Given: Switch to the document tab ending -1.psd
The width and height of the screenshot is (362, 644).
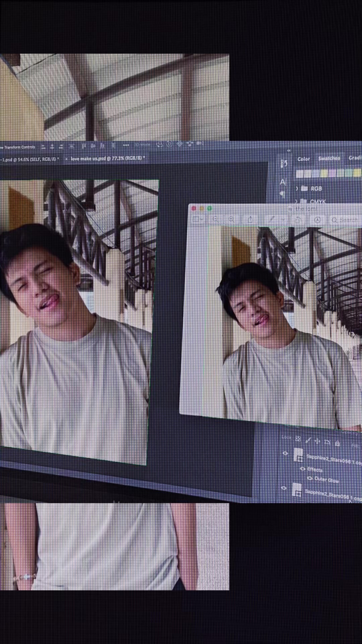Looking at the screenshot, I should tap(29, 159).
